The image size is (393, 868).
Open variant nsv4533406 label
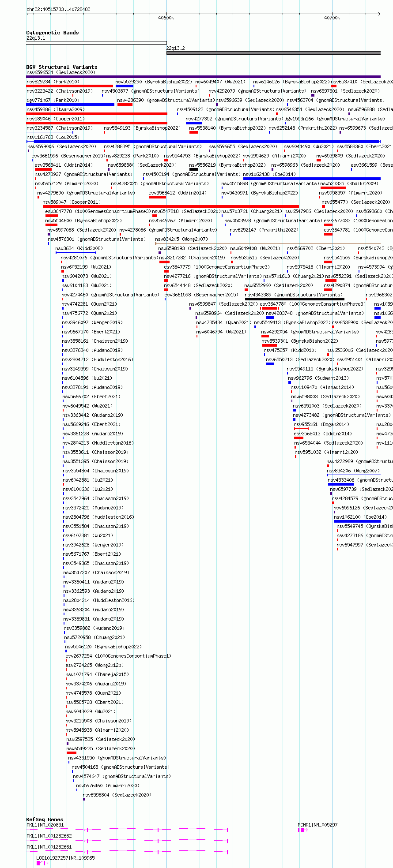click(x=360, y=480)
